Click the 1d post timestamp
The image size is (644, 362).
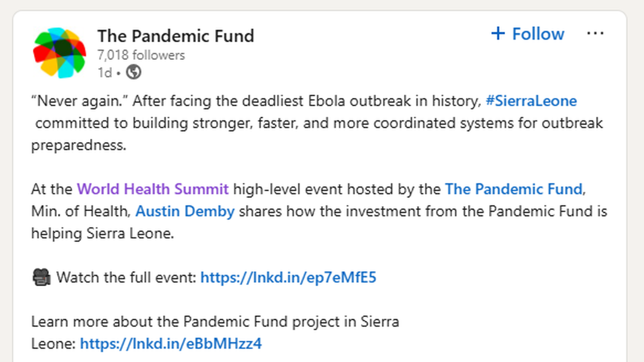point(104,73)
